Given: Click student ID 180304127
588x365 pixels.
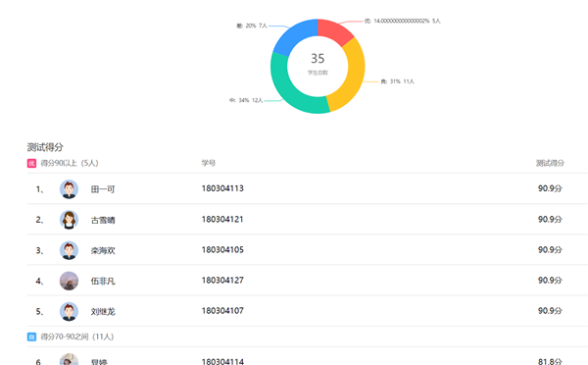Looking at the screenshot, I should point(222,281).
